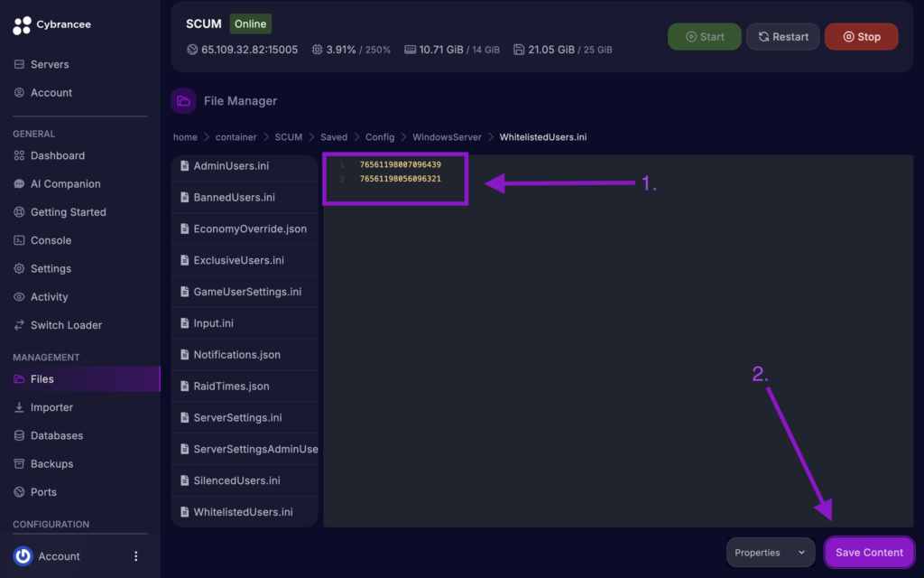The image size is (924, 578).
Task: Stop the SCUM server
Action: pos(861,36)
